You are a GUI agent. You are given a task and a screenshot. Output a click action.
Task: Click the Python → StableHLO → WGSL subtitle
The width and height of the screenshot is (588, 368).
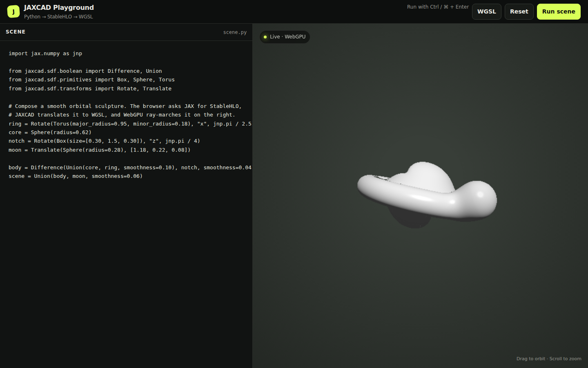pyautogui.click(x=58, y=17)
